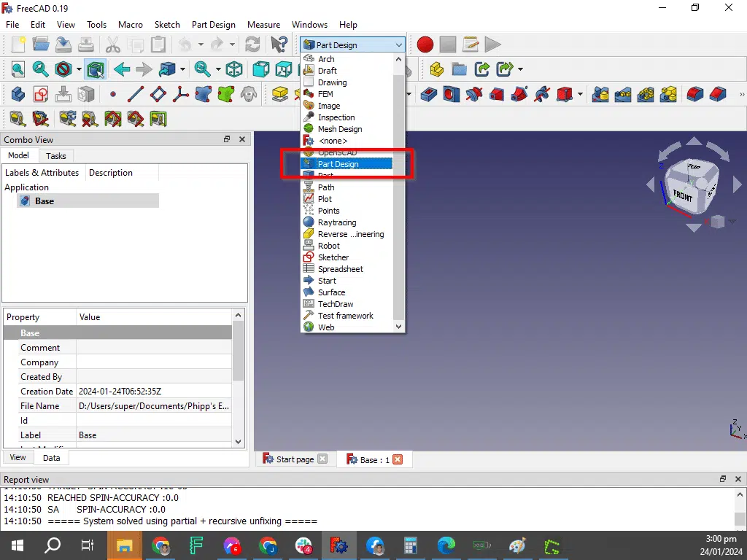
Task: Open the Sketch menu
Action: 167,25
